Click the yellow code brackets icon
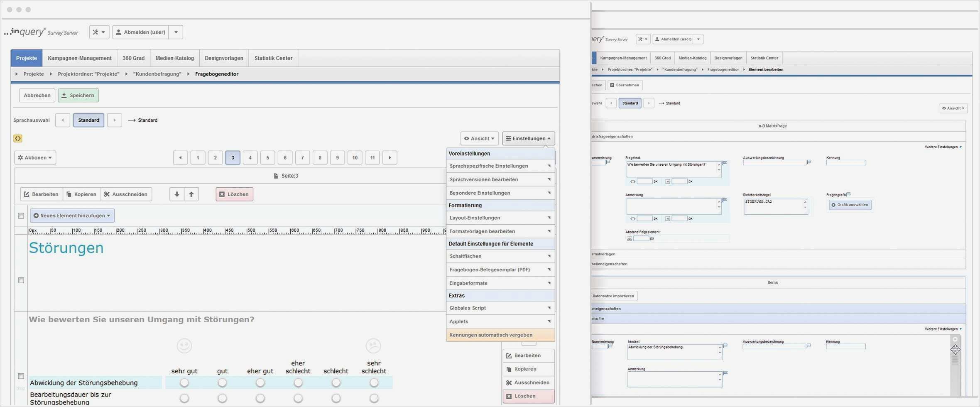Viewport: 980px width, 407px height. [17, 138]
